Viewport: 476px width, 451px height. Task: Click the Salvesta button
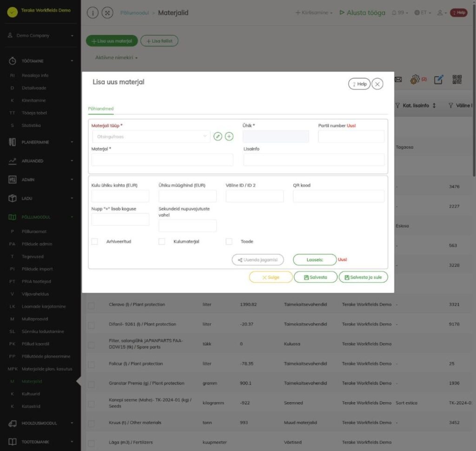316,277
